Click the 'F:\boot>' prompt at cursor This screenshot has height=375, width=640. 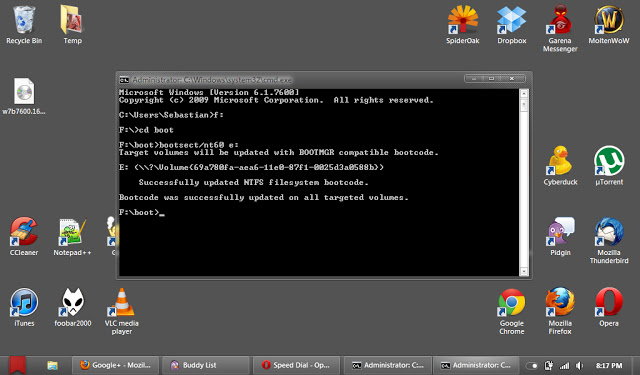[x=139, y=212]
